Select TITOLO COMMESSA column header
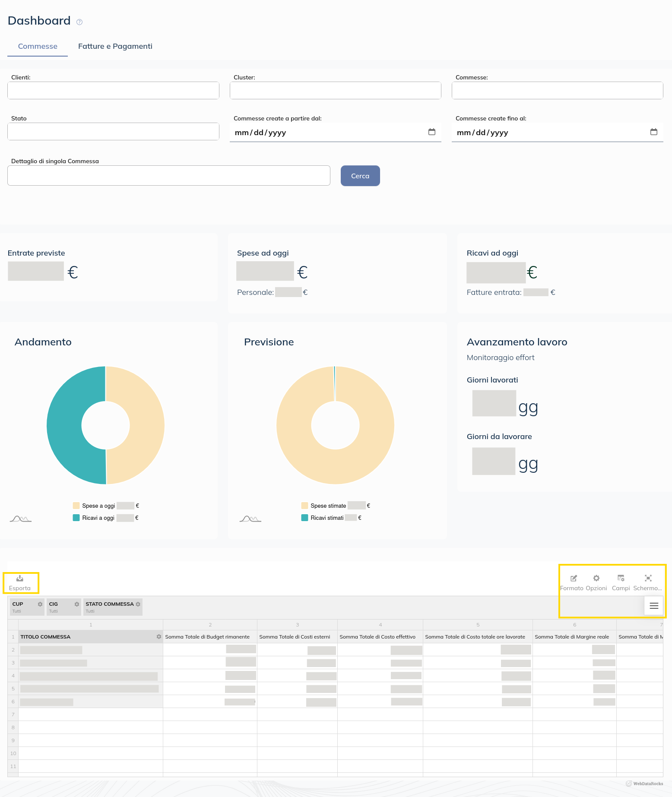The height and width of the screenshot is (797, 672). coord(91,637)
